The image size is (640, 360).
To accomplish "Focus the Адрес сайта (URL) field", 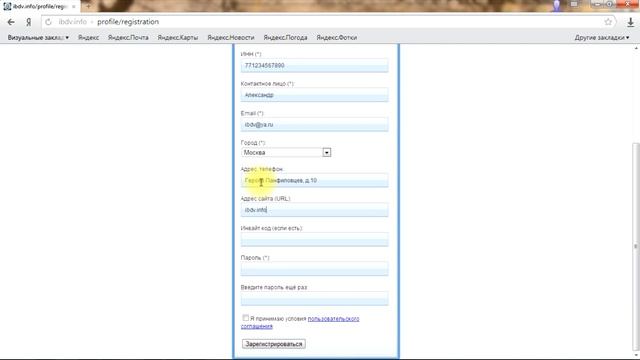I will [314, 210].
